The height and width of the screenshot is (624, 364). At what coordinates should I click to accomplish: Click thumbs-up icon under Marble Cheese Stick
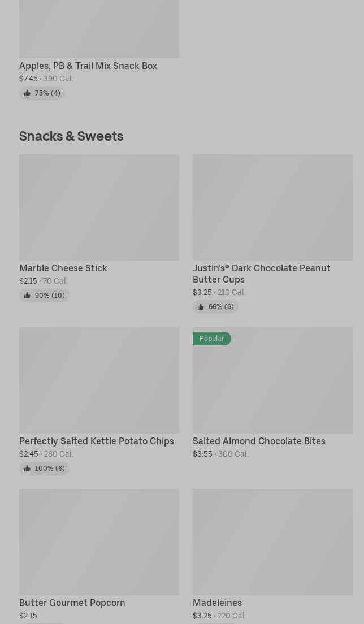pos(27,296)
